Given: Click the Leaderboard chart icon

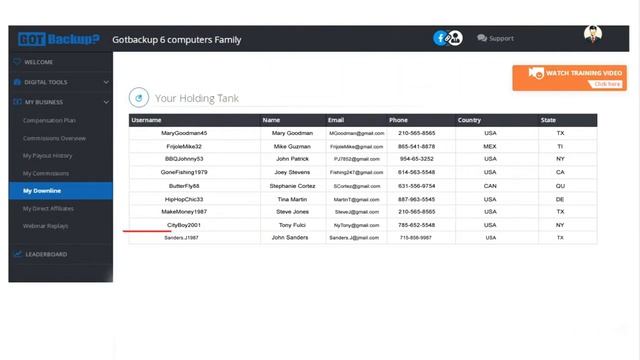Looking at the screenshot, I should tap(18, 254).
